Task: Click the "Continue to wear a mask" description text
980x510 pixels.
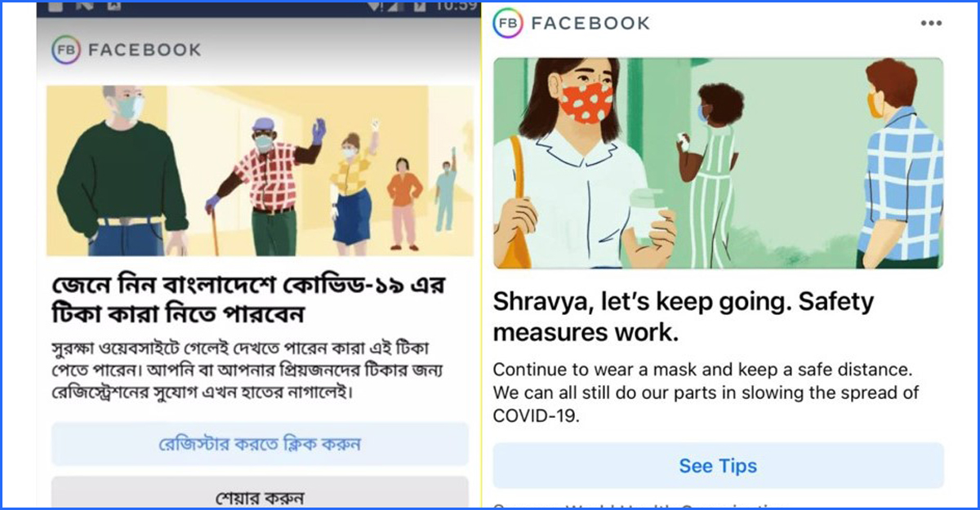Action: pyautogui.click(x=706, y=392)
